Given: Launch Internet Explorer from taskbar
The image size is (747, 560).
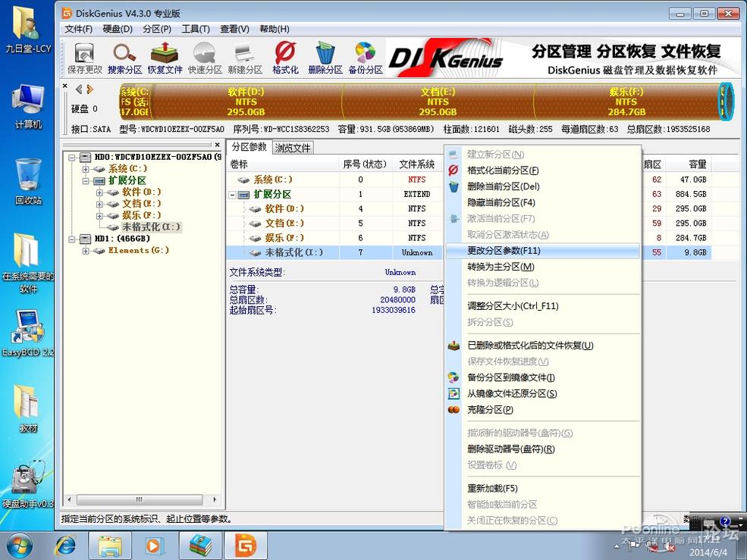Looking at the screenshot, I should (66, 546).
